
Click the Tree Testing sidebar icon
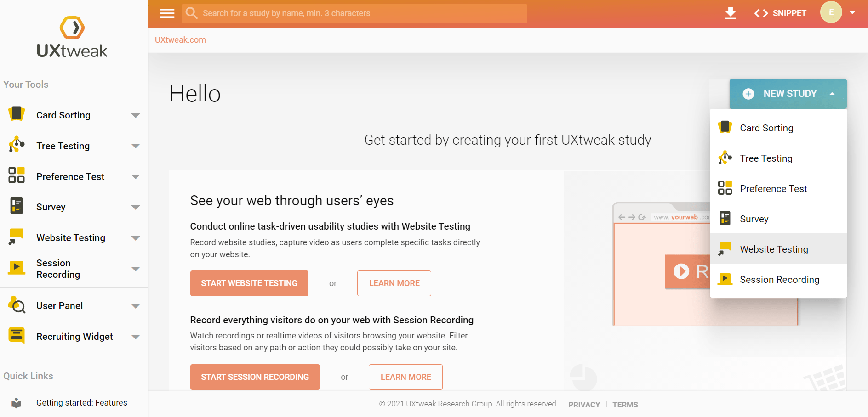pyautogui.click(x=17, y=145)
